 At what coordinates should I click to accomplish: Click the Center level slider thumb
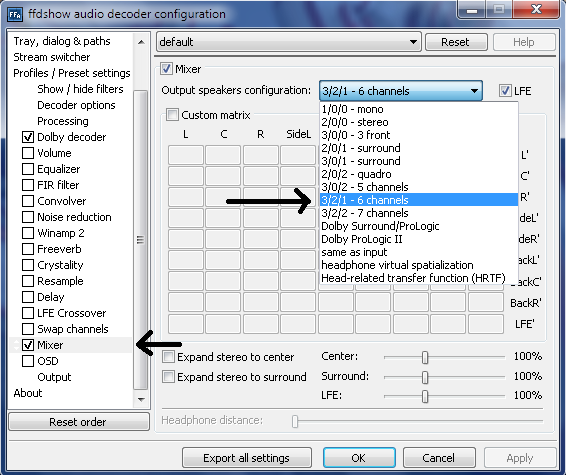tap(425, 357)
